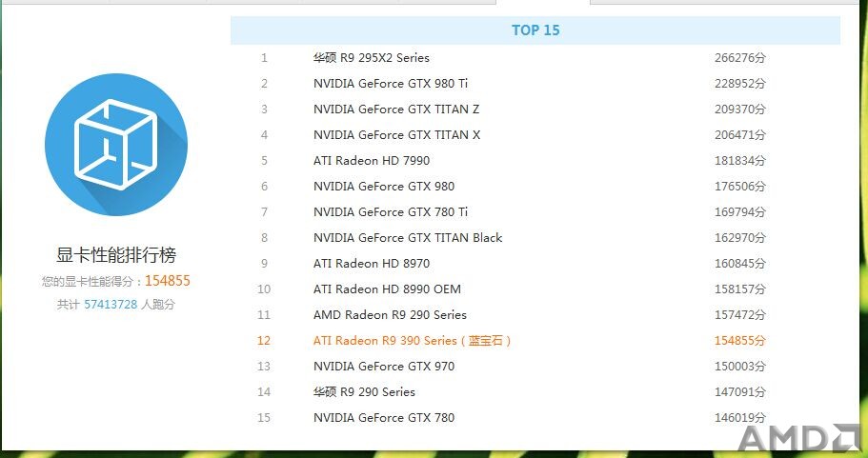Click the score 160845分
The image size is (868, 458).
pos(740,264)
